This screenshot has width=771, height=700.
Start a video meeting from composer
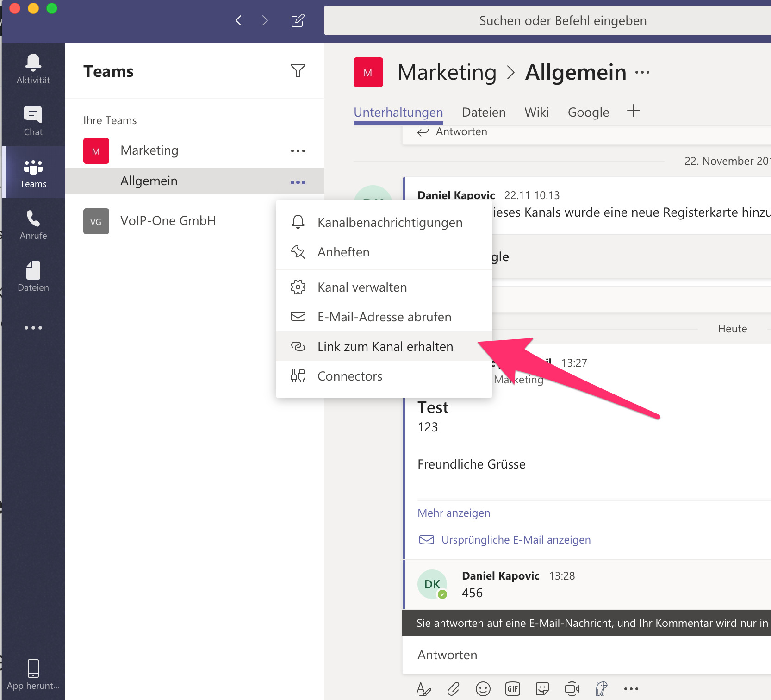[x=572, y=689]
